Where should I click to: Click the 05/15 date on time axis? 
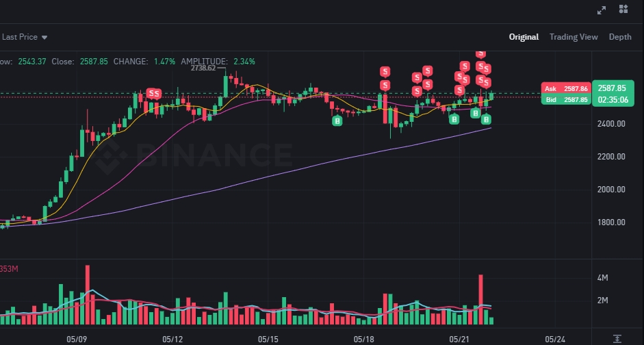coord(268,339)
